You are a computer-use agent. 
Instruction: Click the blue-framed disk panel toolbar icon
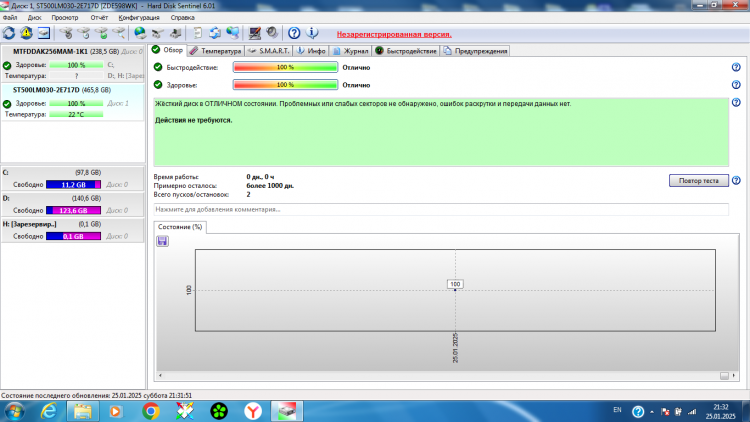pos(44,33)
